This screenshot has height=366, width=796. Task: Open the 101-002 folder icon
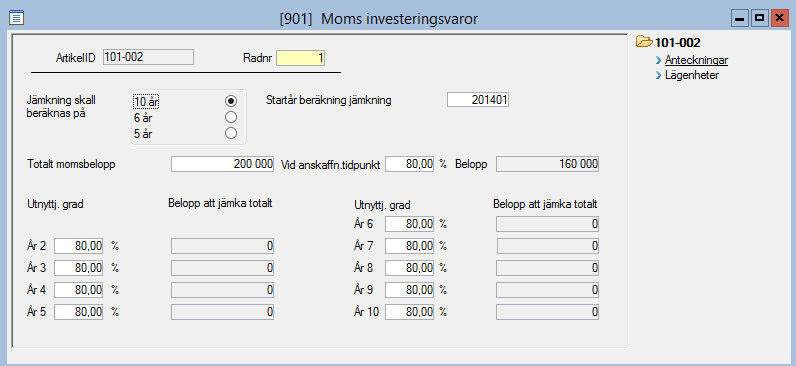(x=644, y=42)
